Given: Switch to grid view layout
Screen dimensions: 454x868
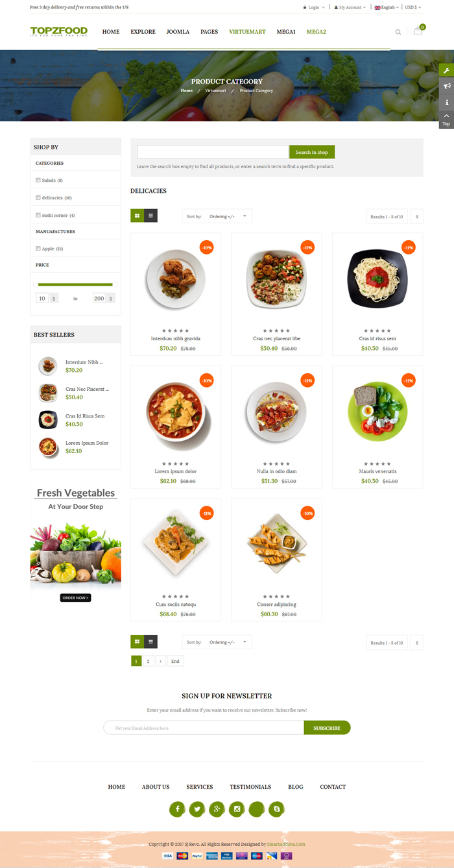Looking at the screenshot, I should tap(137, 216).
